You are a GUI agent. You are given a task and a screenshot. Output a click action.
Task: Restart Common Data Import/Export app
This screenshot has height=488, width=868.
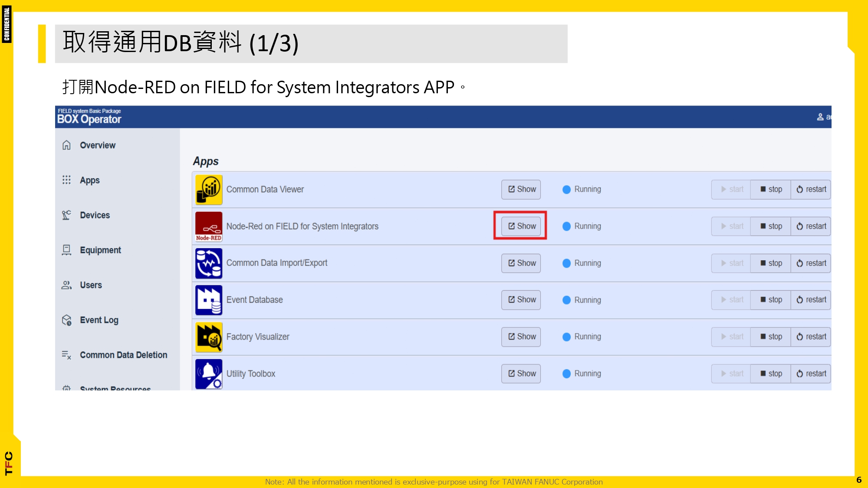tap(811, 263)
